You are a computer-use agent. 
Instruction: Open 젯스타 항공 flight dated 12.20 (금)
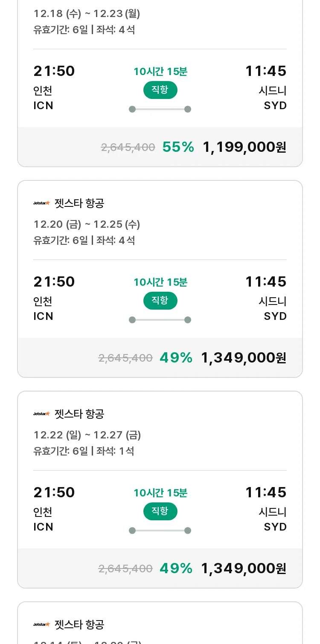[x=160, y=279]
